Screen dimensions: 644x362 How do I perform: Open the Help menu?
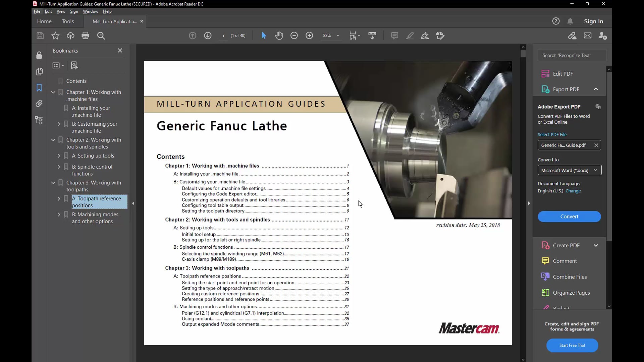[107, 11]
